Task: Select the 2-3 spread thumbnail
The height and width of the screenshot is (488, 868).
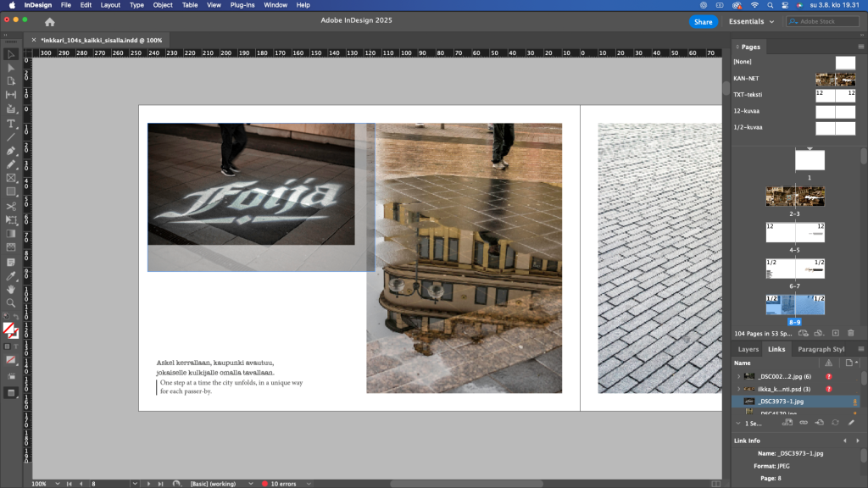Action: click(795, 197)
